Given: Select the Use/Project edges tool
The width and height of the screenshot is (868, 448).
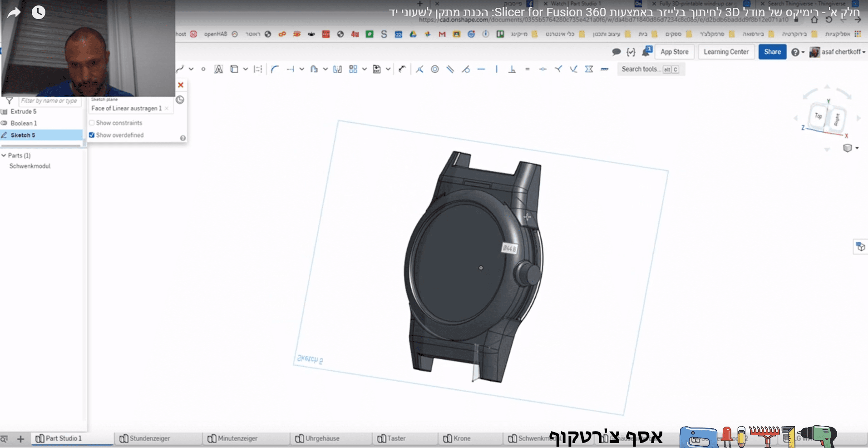Looking at the screenshot, I should click(234, 69).
